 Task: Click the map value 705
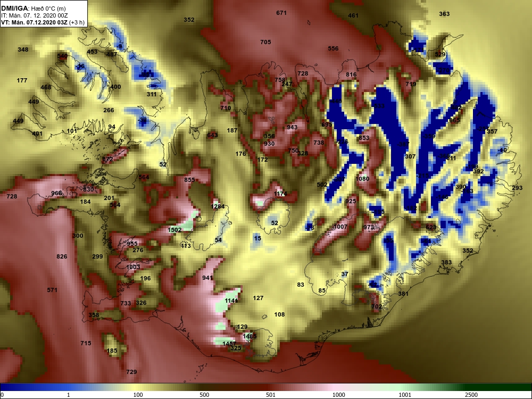click(x=265, y=42)
